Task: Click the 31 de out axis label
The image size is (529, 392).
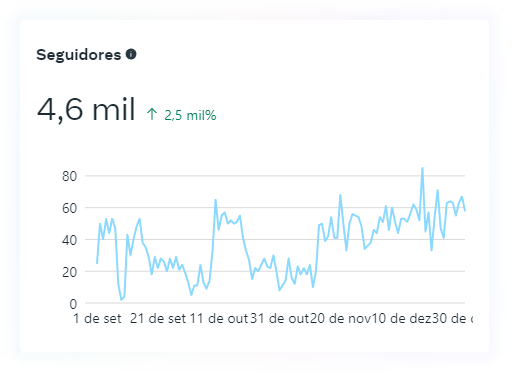Action: click(279, 318)
